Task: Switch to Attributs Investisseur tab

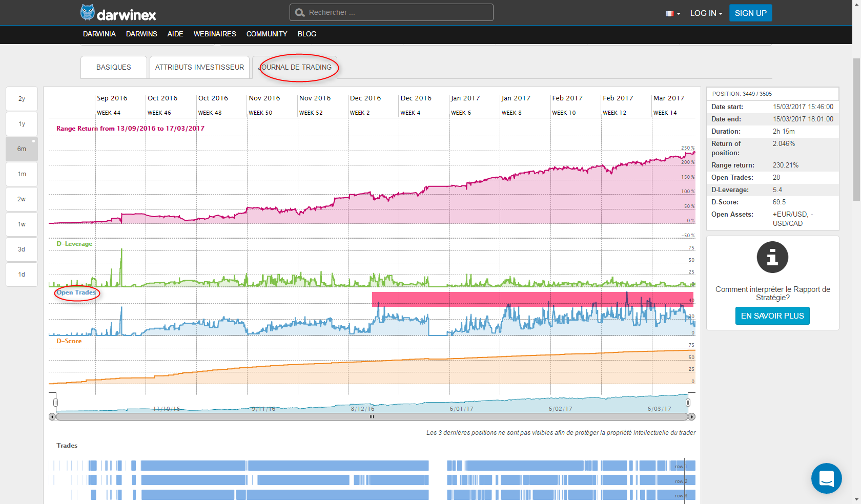Action: (199, 67)
